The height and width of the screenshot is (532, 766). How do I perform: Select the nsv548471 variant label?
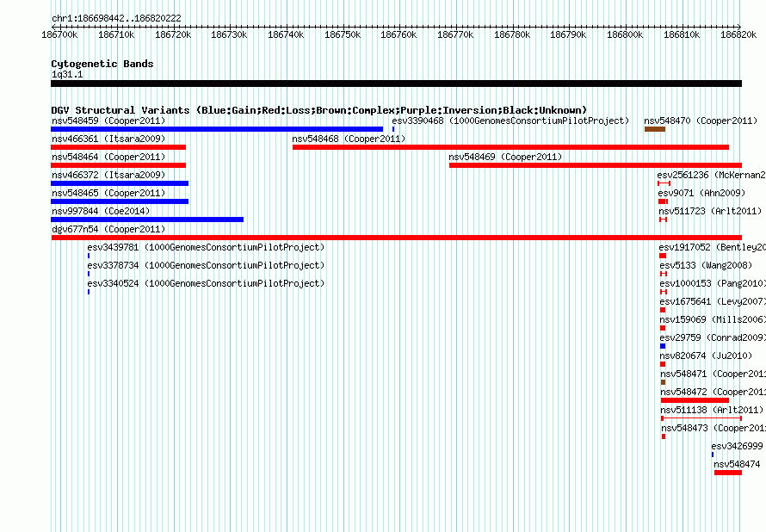[713, 374]
